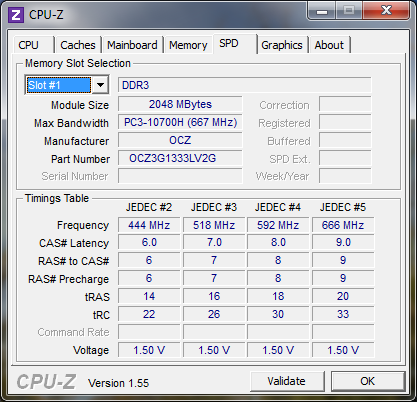The width and height of the screenshot is (419, 404).
Task: Click the JEDEC #5 voltage 1.50 V cell
Action: [x=343, y=350]
